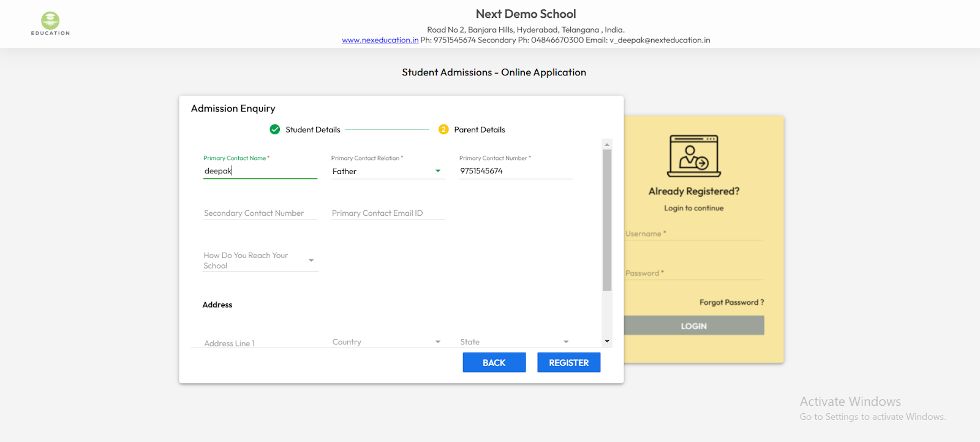This screenshot has width=980, height=442.
Task: Open the State dropdown
Action: [515, 341]
